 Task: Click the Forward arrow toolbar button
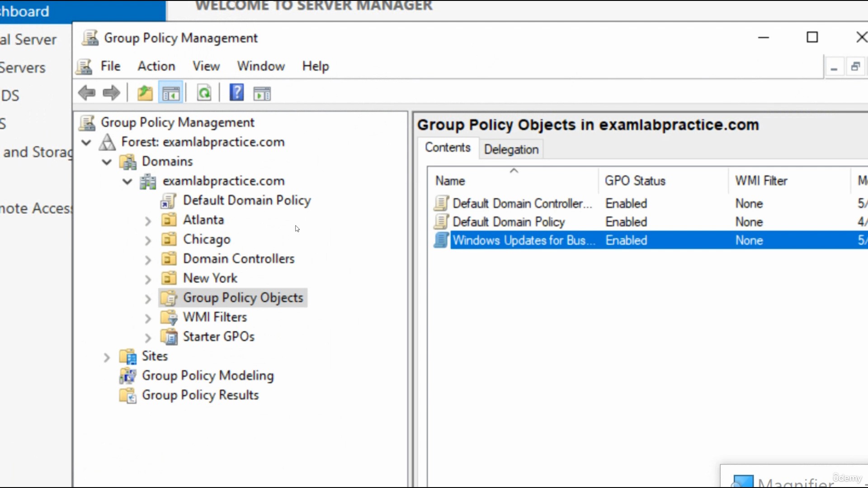coord(111,94)
